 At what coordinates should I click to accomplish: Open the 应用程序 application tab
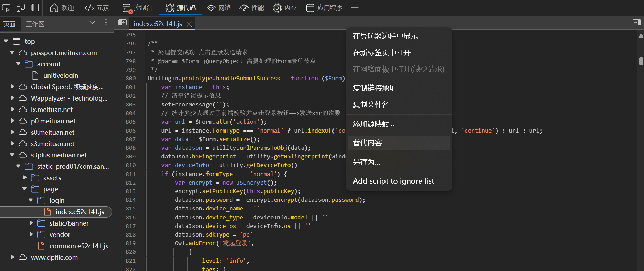(324, 8)
